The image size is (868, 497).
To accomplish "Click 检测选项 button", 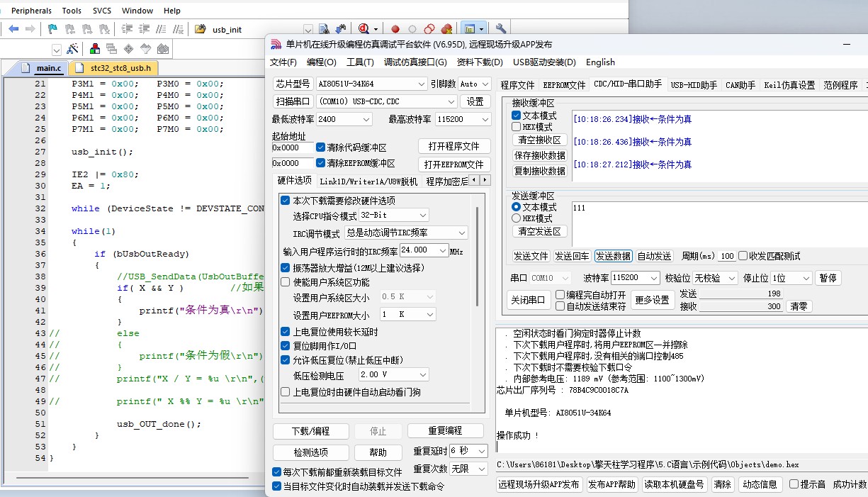I will point(310,452).
